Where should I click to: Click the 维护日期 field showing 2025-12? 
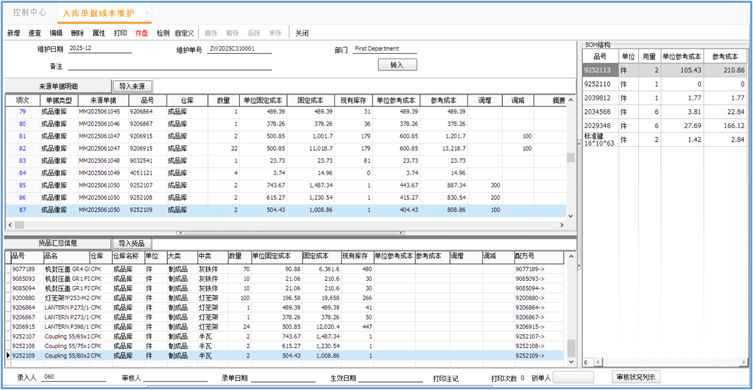point(99,49)
